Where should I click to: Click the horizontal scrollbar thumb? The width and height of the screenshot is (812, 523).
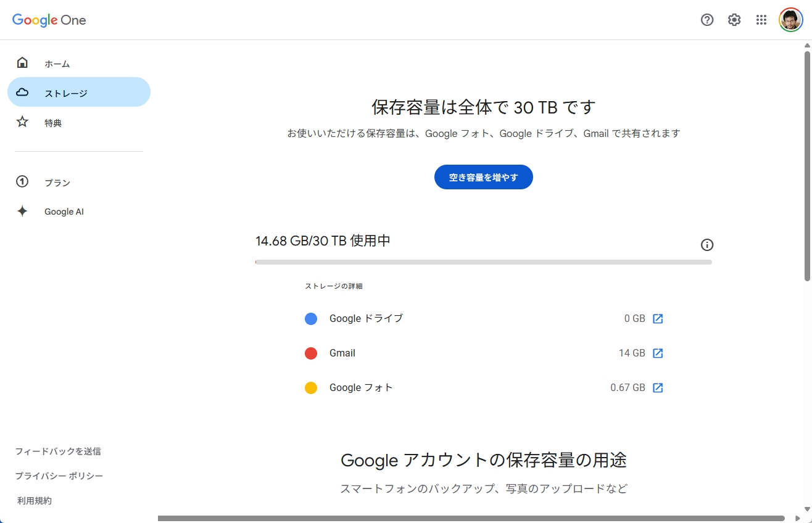coord(471,519)
